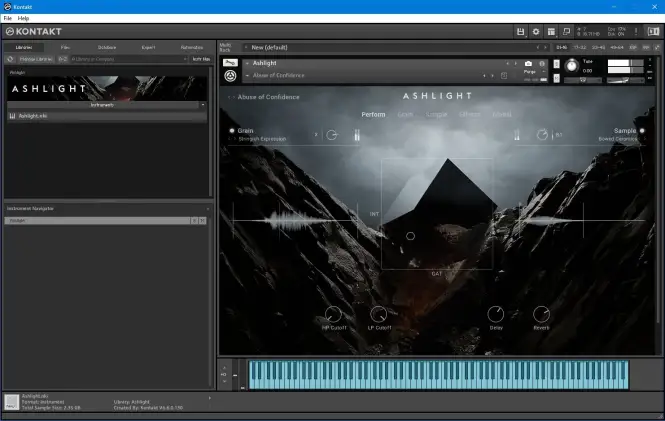Open the Purge dropdown menu

click(532, 72)
